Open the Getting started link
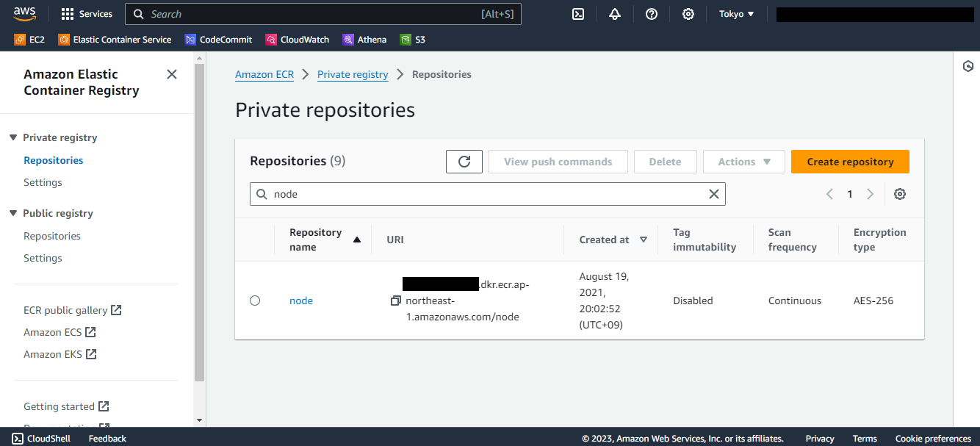Screen dimensions: 980x446 (x=66, y=406)
